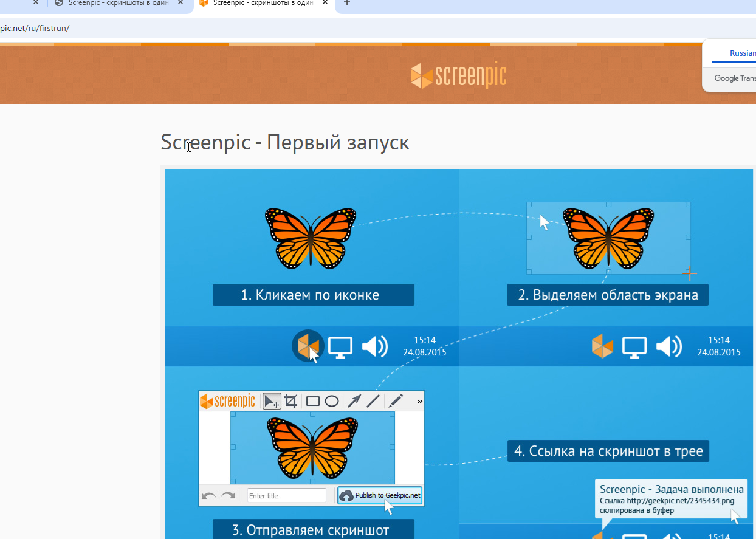Click the highlighted Screenpic tray icon under the cursor
756x539 pixels.
pos(308,346)
